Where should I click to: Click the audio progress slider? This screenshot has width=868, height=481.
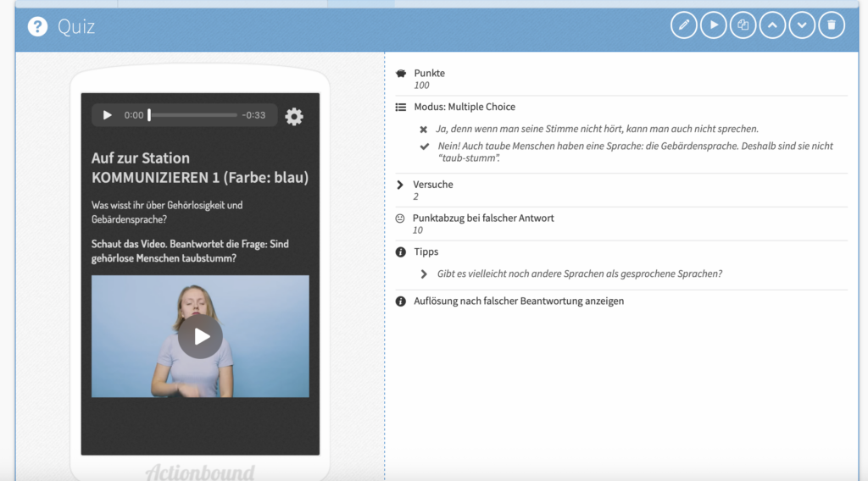(x=192, y=115)
